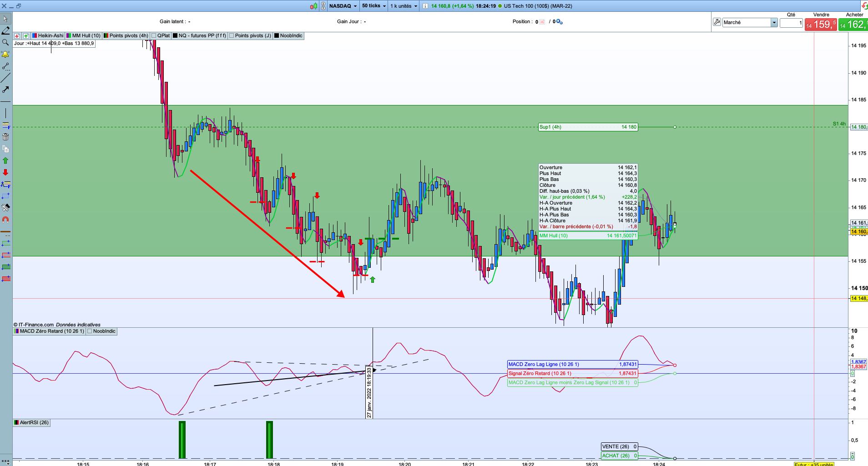This screenshot has width=868, height=466.
Task: Choose the Fibonacci retracement tool
Action: point(5,125)
